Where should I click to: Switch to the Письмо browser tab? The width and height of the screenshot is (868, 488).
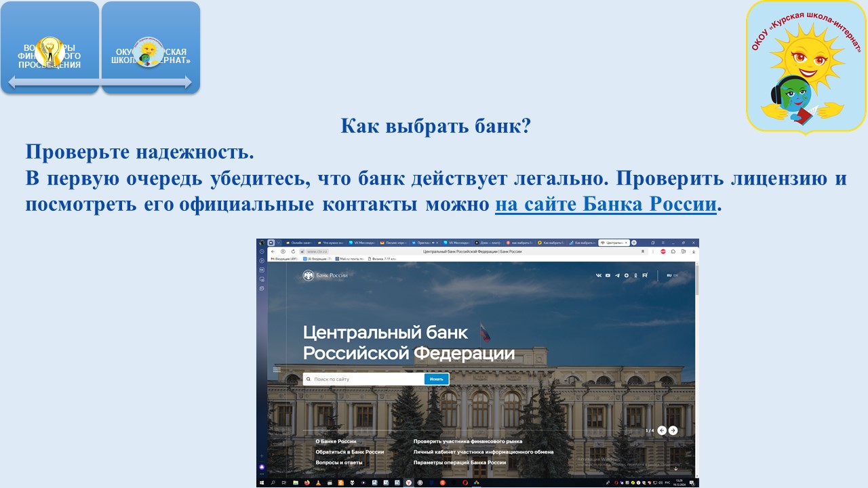click(393, 243)
